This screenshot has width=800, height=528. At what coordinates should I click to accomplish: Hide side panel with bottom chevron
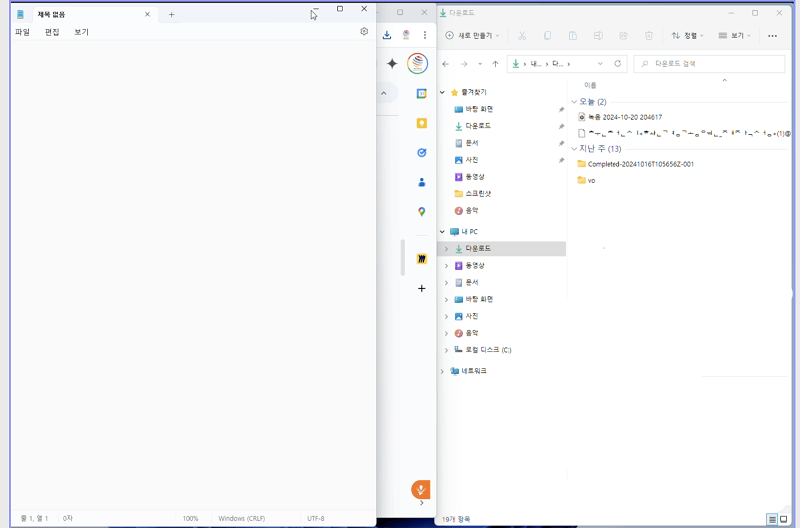[x=421, y=503]
